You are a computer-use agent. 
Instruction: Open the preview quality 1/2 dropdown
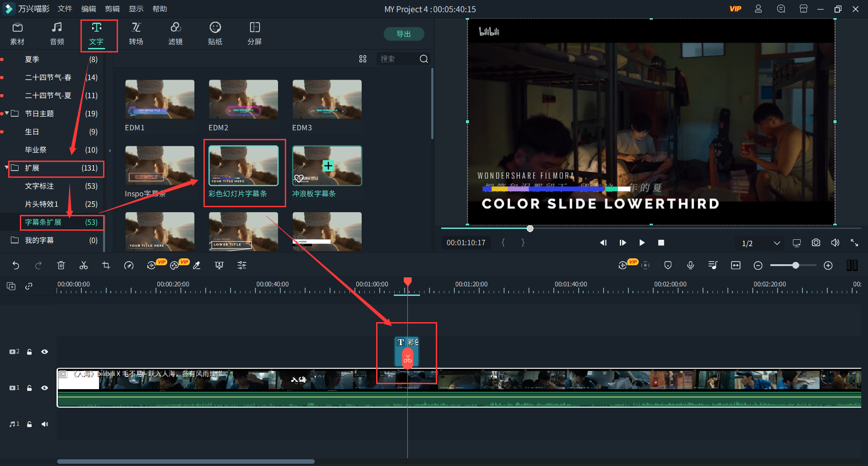point(776,243)
